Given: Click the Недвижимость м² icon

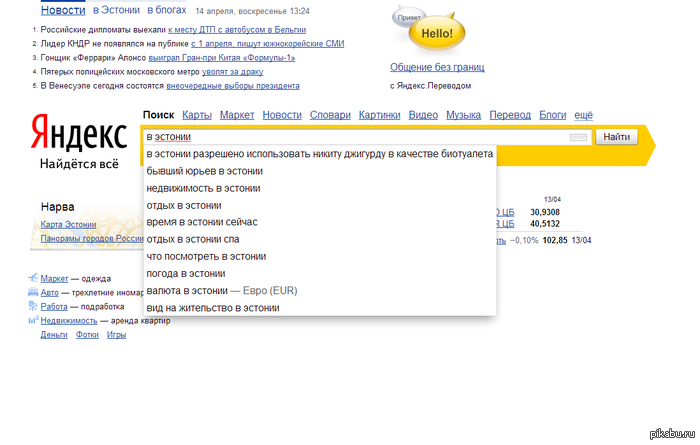Looking at the screenshot, I should pos(33,320).
